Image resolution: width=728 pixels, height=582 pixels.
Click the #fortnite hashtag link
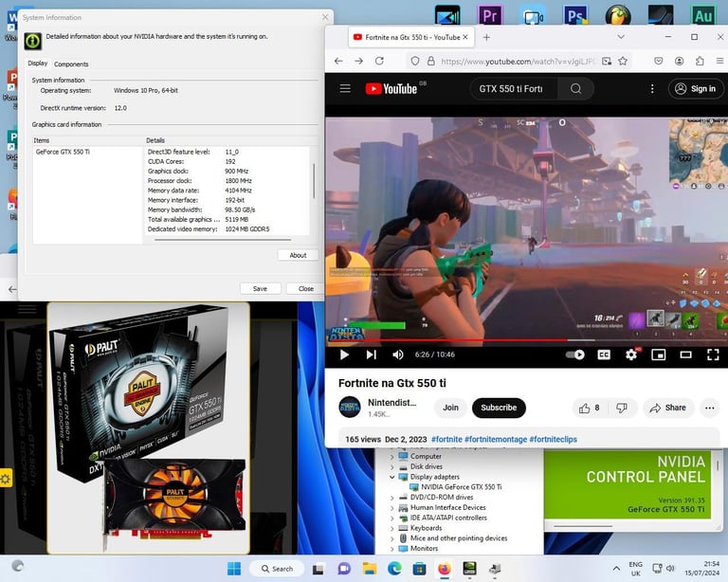point(446,439)
